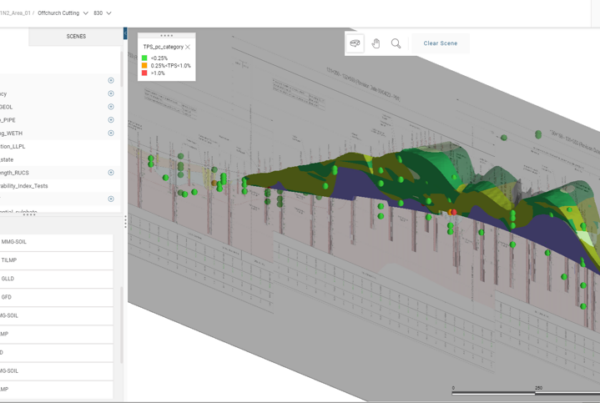Activate the pan hand tool
Image resolution: width=600 pixels, height=403 pixels.
376,43
